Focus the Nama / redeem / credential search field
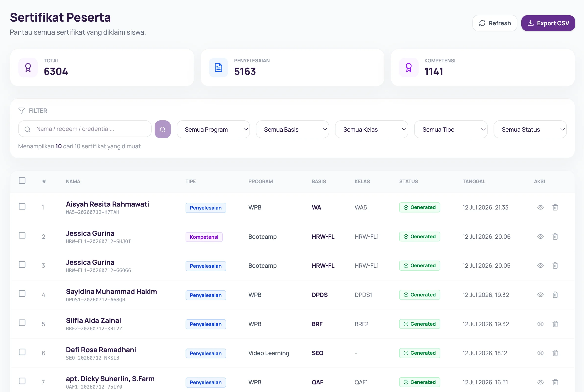The height and width of the screenshot is (392, 584). click(x=85, y=129)
